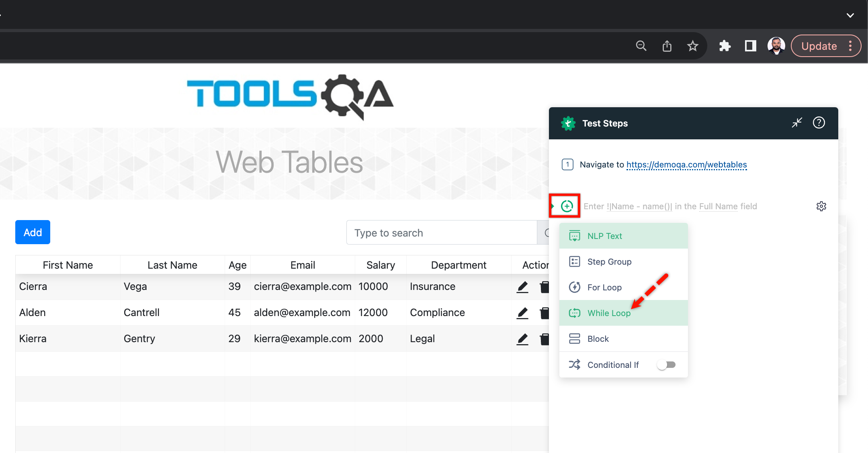This screenshot has width=868, height=453.
Task: Open the demoqa.com/webtables link
Action: tap(686, 165)
